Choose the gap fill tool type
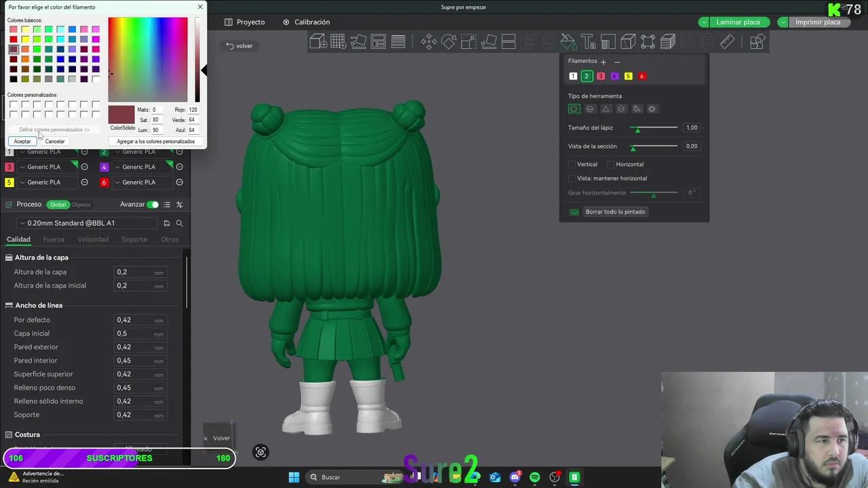 (x=652, y=109)
